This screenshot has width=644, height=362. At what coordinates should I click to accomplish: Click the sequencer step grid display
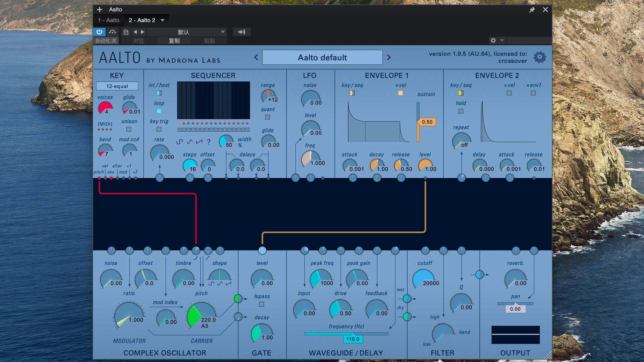[x=213, y=100]
